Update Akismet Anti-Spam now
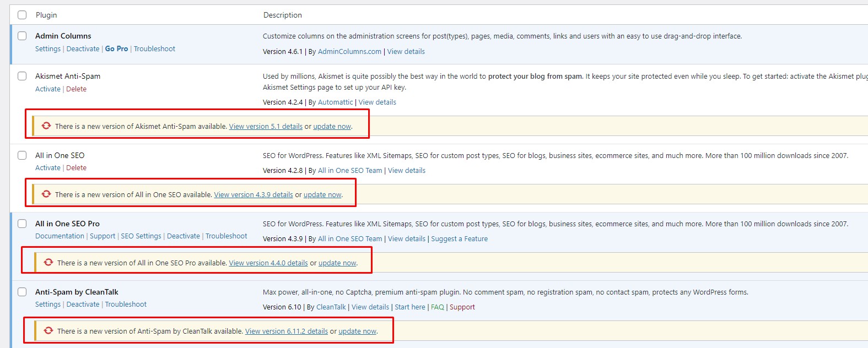The height and width of the screenshot is (348, 868). pyautogui.click(x=332, y=126)
